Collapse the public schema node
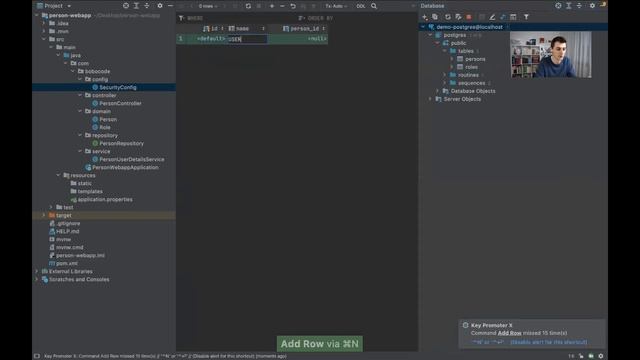This screenshot has width=640, height=360. 438,43
